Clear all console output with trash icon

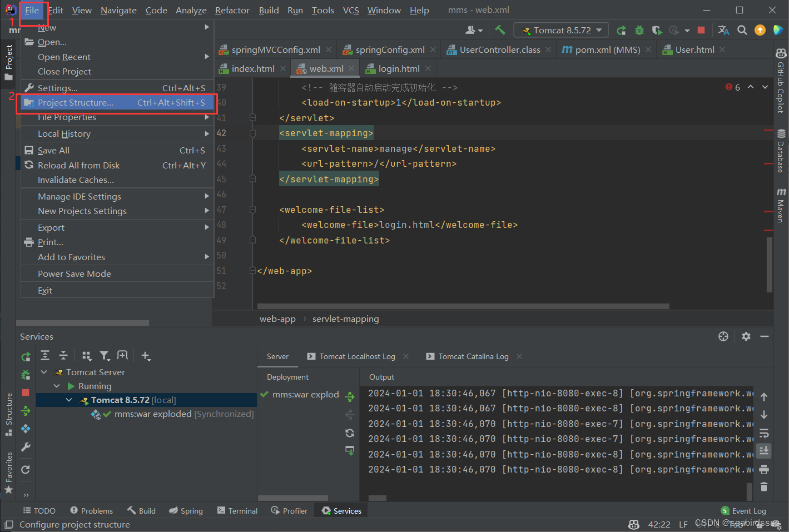click(x=764, y=486)
